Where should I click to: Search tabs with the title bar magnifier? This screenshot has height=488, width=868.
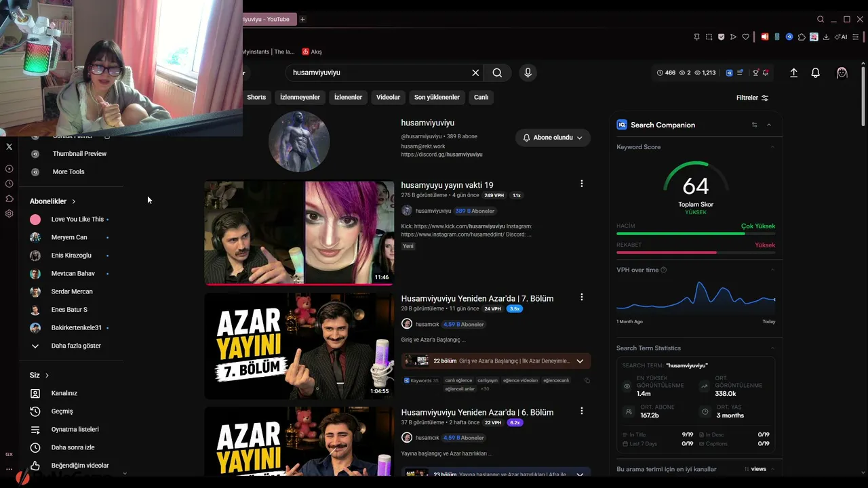point(821,19)
